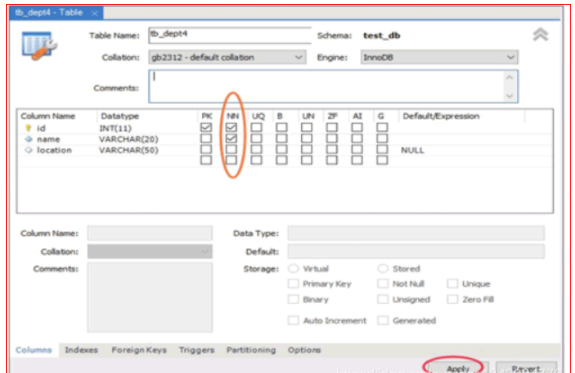575x373 pixels.
Task: Select the location column name cell
Action: tap(54, 150)
